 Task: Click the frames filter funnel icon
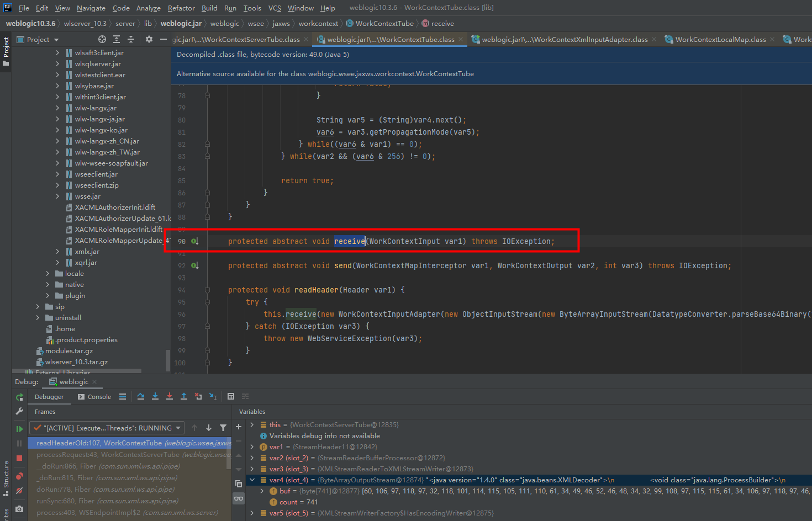223,428
